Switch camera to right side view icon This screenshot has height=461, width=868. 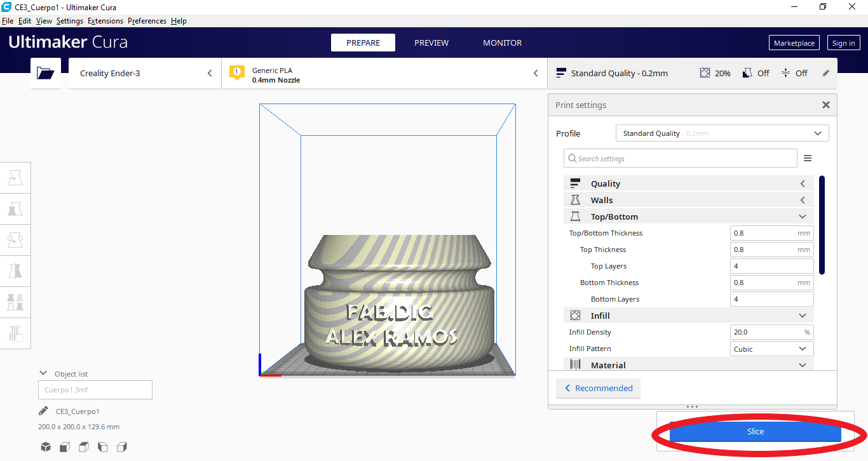coord(122,447)
